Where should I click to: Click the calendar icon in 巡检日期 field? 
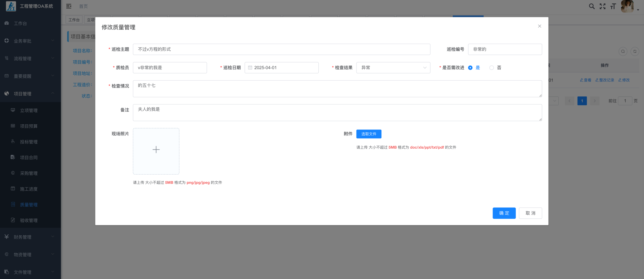pyautogui.click(x=250, y=68)
